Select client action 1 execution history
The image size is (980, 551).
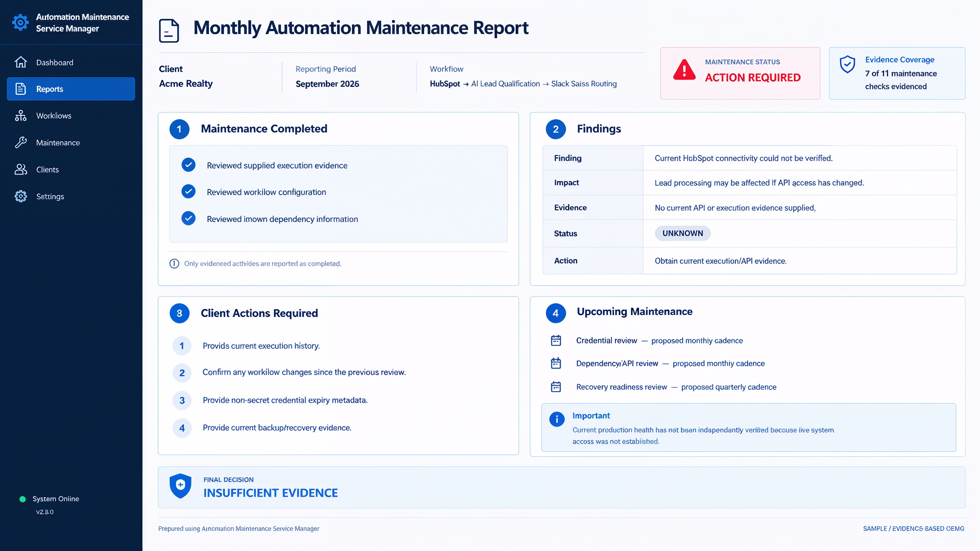261,346
